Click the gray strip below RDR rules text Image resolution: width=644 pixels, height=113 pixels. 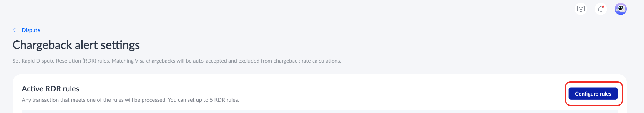click(319, 111)
